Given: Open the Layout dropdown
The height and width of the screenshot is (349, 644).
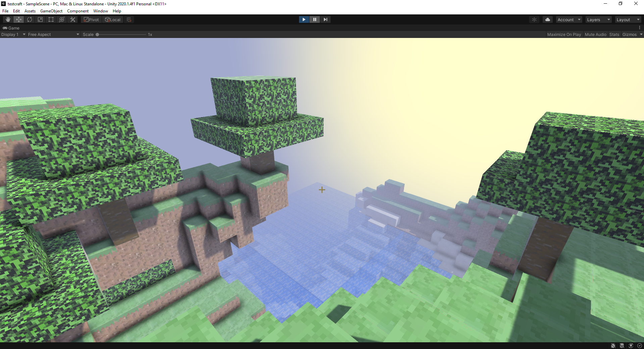Looking at the screenshot, I should pos(628,19).
